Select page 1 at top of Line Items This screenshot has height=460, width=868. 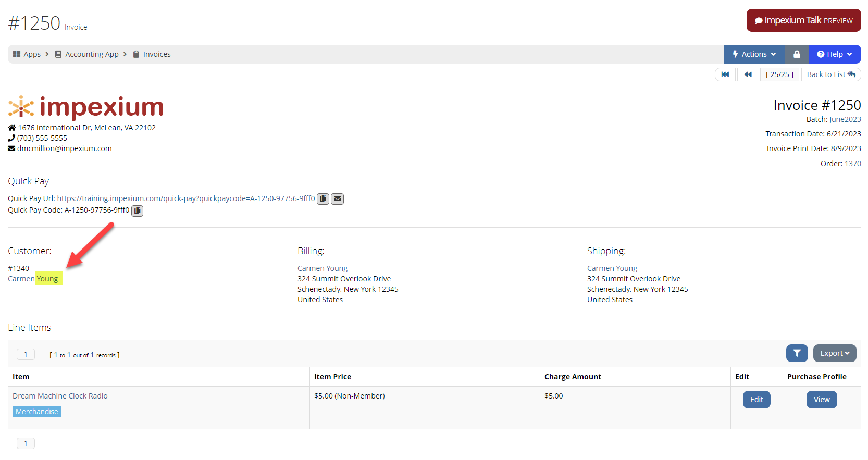tap(26, 354)
